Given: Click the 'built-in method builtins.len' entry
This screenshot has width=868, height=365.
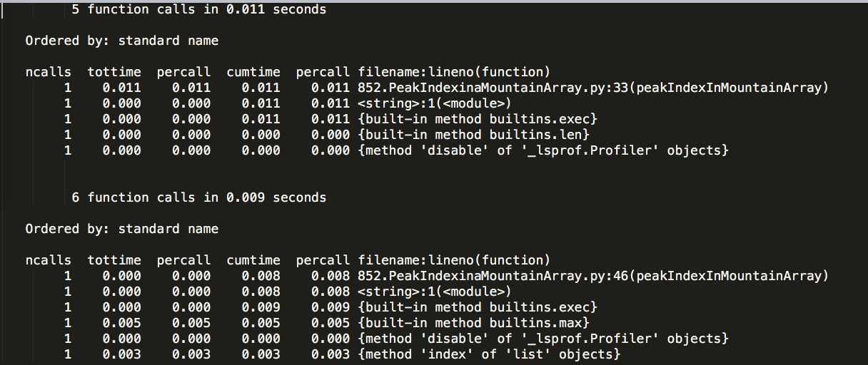Looking at the screenshot, I should [473, 135].
